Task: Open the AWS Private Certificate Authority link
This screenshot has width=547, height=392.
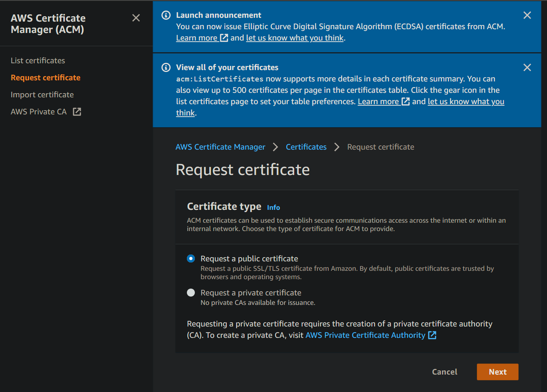Action: (365, 335)
